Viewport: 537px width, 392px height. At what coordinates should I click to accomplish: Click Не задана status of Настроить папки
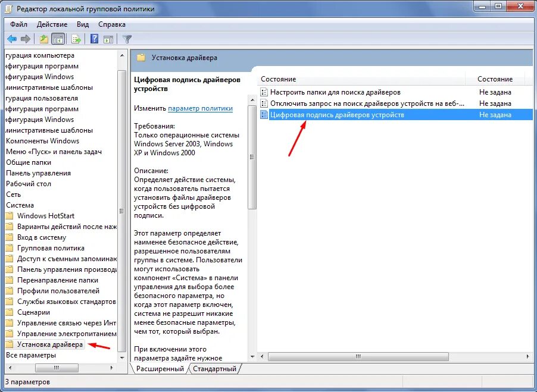pos(495,92)
